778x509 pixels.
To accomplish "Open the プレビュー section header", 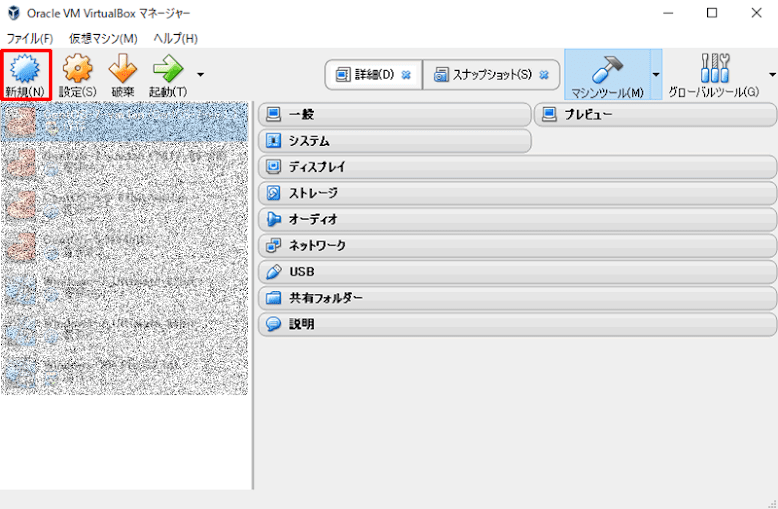I will click(655, 115).
